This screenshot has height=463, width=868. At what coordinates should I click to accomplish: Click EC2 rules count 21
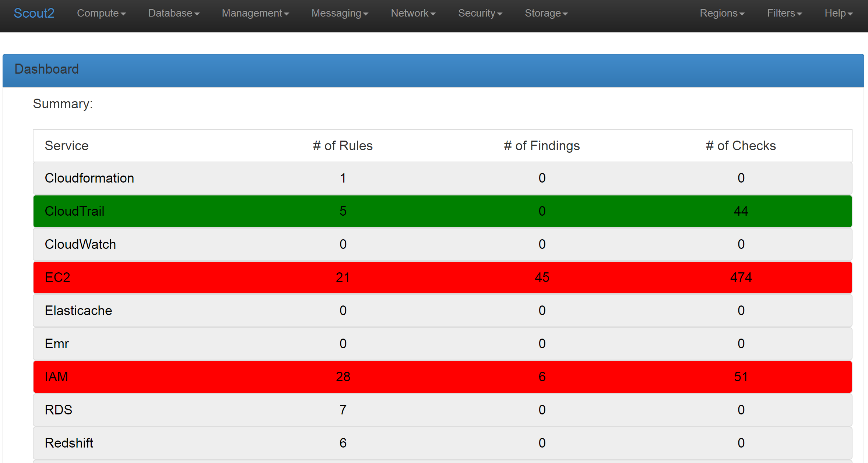[x=343, y=278]
